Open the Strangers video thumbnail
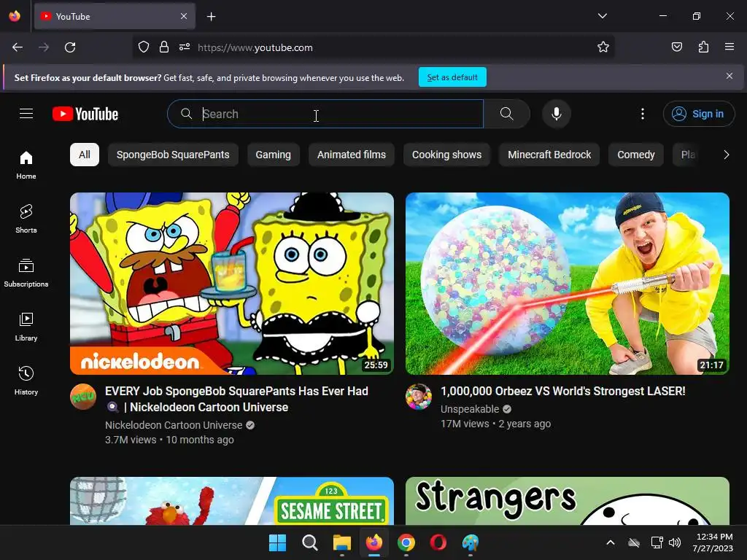 (x=568, y=501)
